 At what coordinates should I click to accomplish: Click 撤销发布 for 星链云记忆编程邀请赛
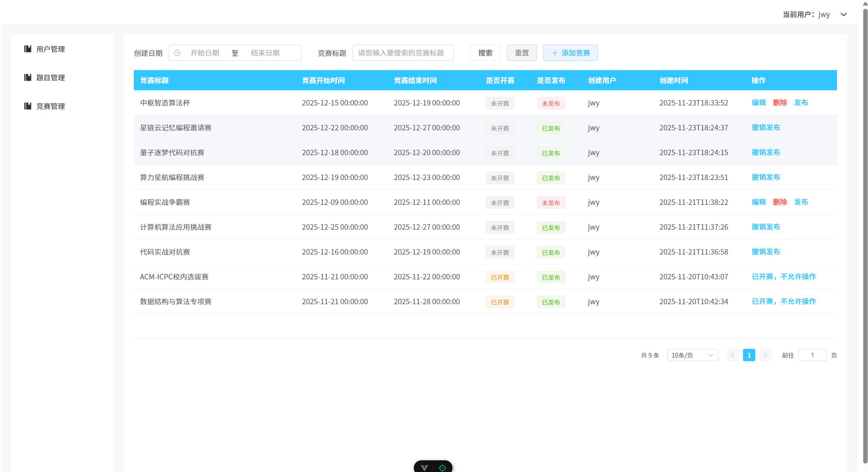click(766, 128)
